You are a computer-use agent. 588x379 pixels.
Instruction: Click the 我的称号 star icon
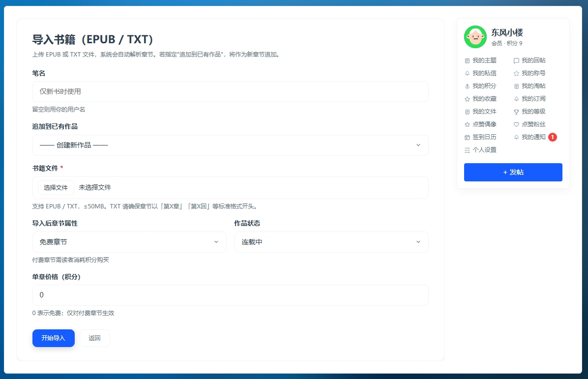(x=516, y=73)
